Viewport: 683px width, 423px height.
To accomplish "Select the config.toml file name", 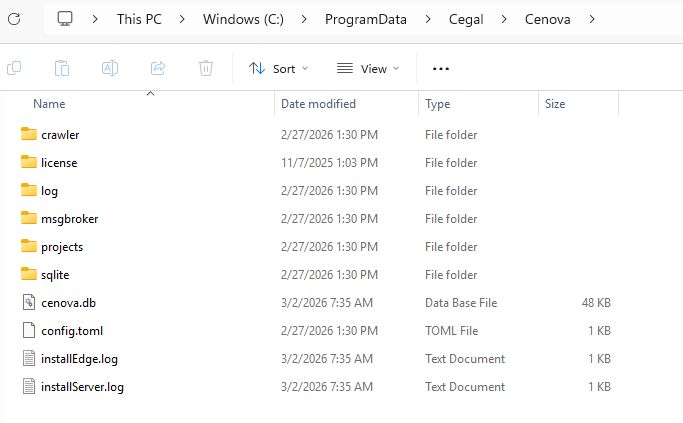I will (72, 331).
